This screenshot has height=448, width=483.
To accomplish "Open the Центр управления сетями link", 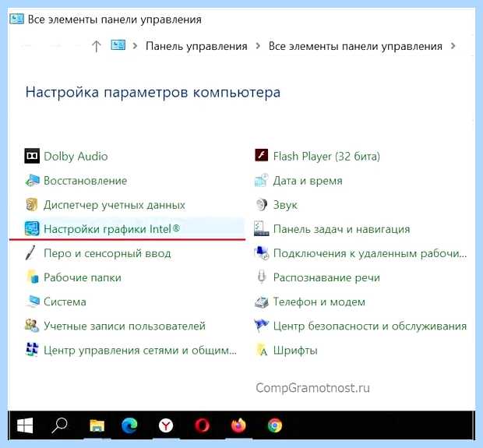I will (x=140, y=351).
